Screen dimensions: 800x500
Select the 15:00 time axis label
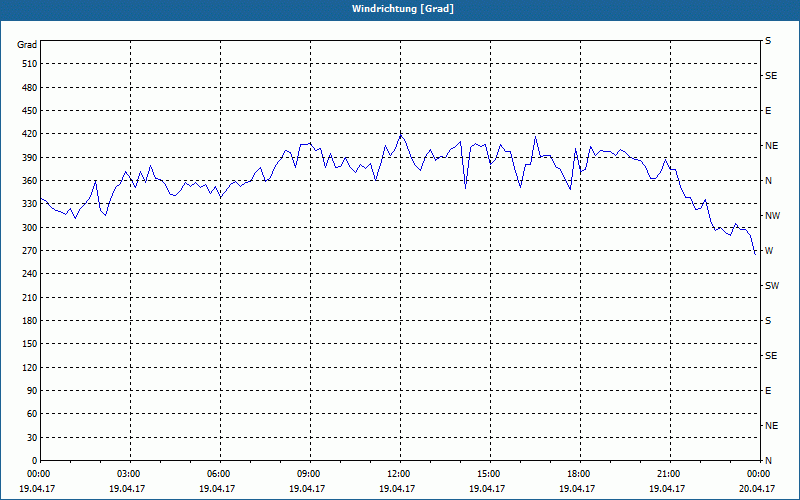click(490, 474)
